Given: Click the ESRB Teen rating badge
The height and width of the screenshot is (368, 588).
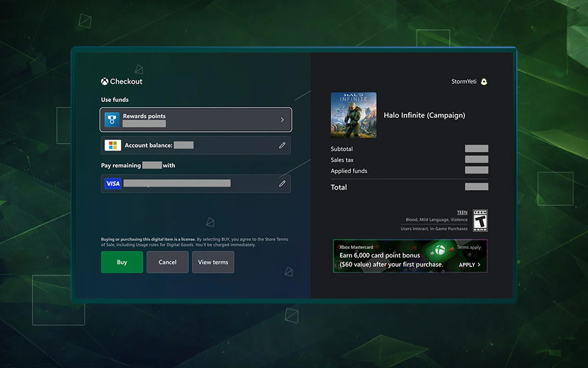Looking at the screenshot, I should [480, 221].
